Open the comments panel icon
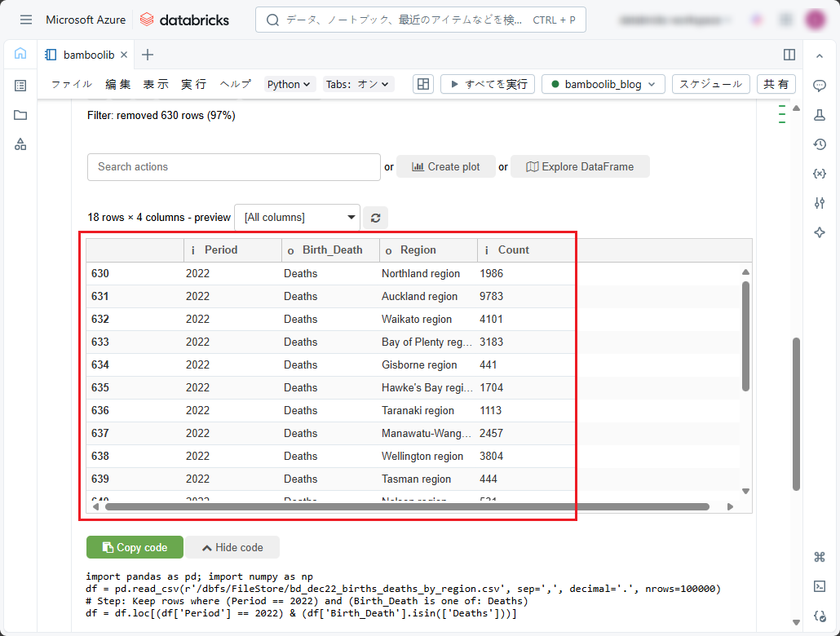 point(820,86)
